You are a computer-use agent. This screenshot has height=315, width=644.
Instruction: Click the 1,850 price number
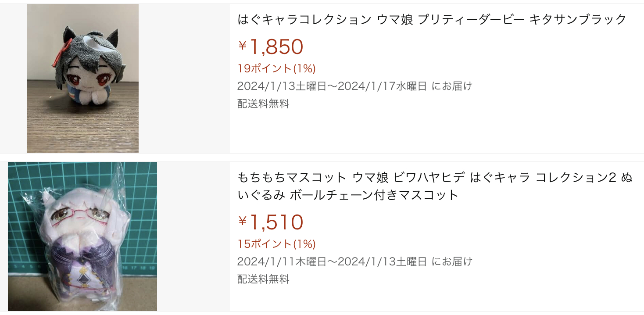[x=276, y=47]
